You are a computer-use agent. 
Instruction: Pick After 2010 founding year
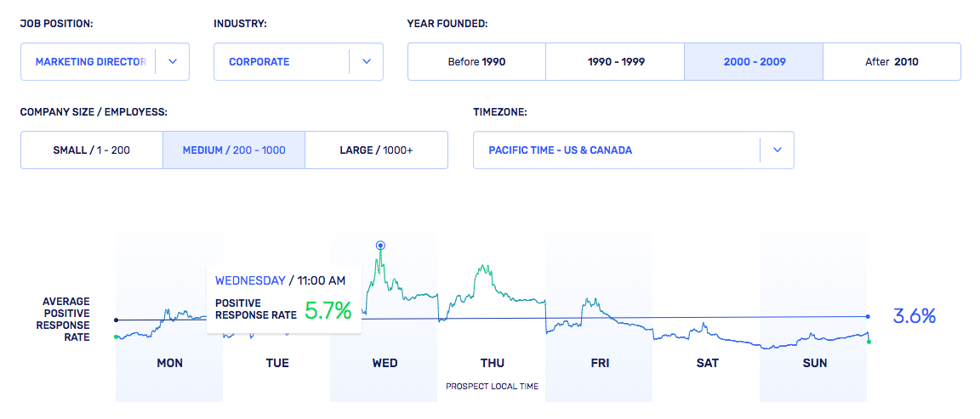892,62
